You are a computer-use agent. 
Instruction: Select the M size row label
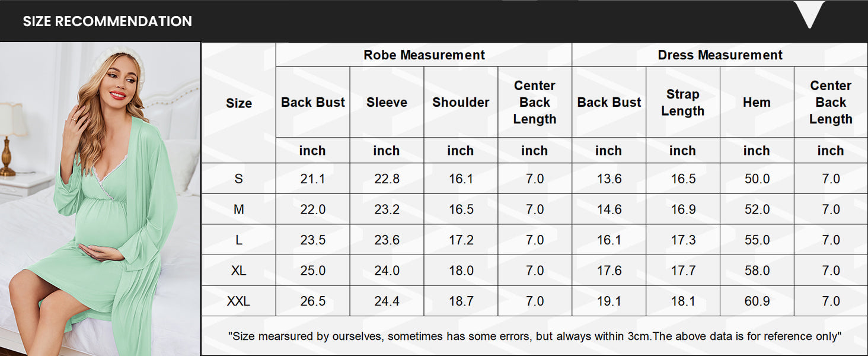pyautogui.click(x=239, y=209)
